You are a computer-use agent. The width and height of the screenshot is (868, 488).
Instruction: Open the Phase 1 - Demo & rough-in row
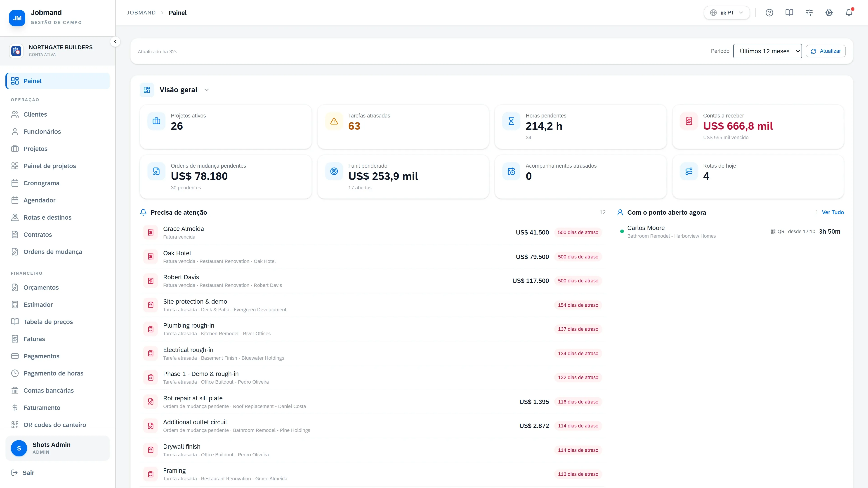point(372,378)
